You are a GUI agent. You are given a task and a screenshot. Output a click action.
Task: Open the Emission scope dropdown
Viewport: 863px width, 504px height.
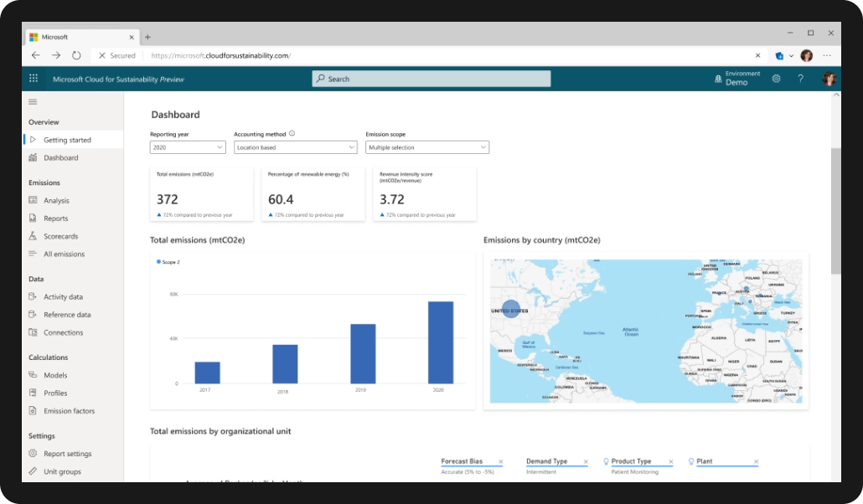(426, 147)
